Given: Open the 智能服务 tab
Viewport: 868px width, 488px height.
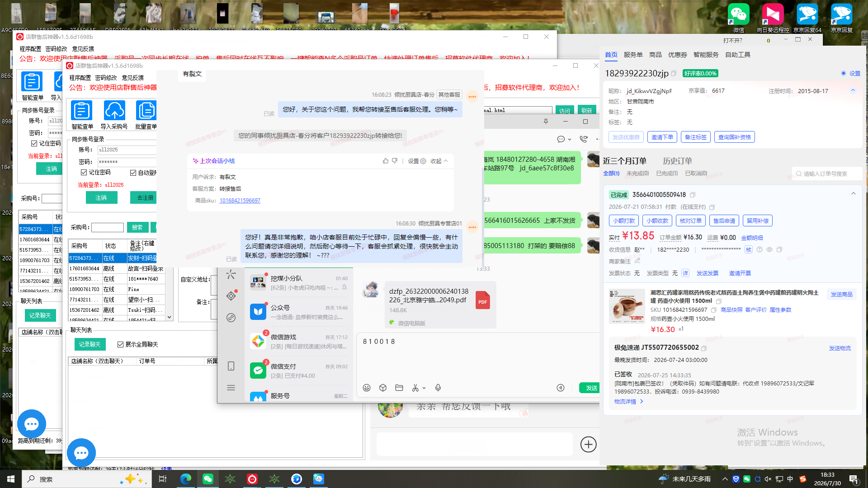Looking at the screenshot, I should [x=706, y=55].
